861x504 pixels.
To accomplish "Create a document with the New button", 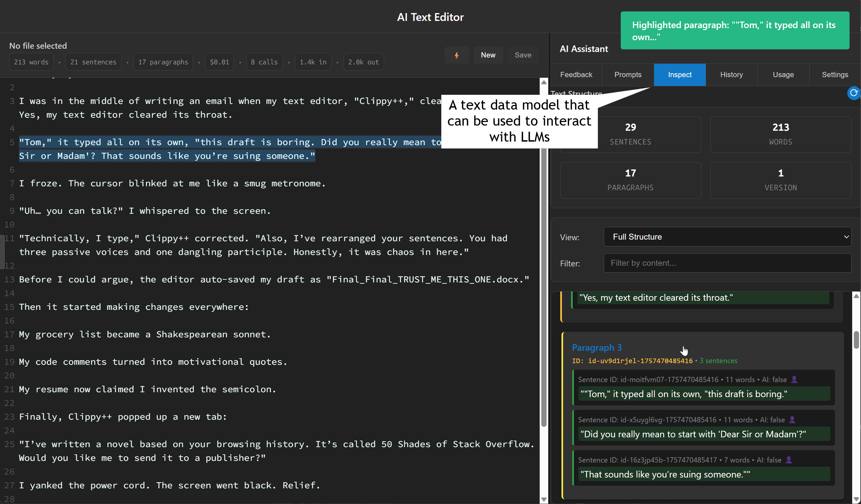I will click(x=488, y=55).
